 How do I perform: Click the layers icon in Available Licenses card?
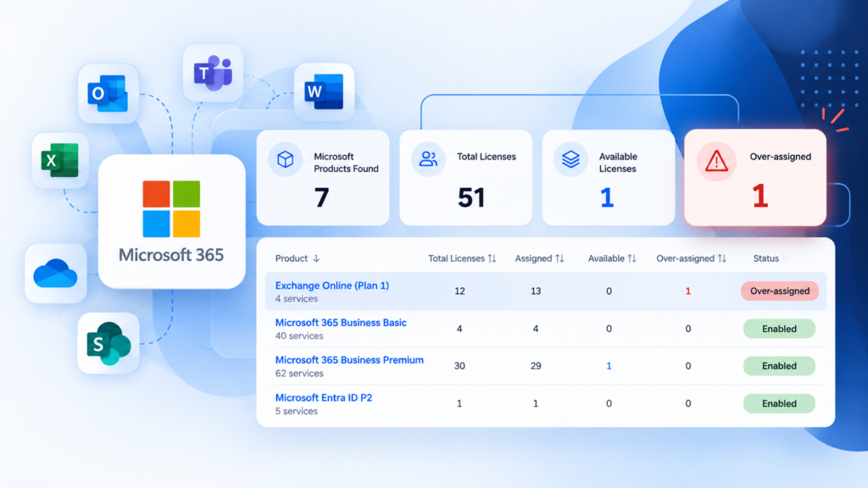coord(570,159)
